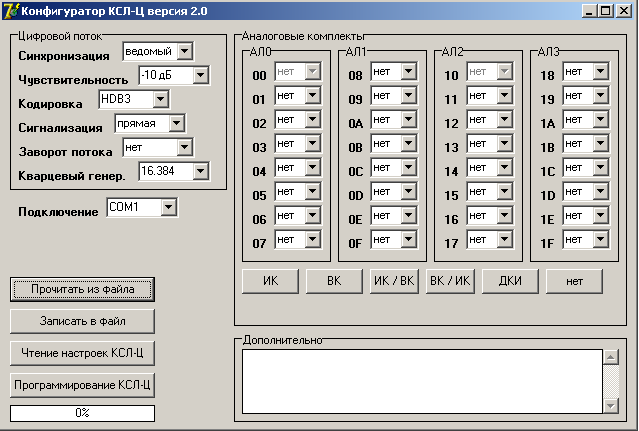Screen dimensions: 639x431
Task: Click Чтение настроек КСЛ-Ц button
Action: (82, 353)
